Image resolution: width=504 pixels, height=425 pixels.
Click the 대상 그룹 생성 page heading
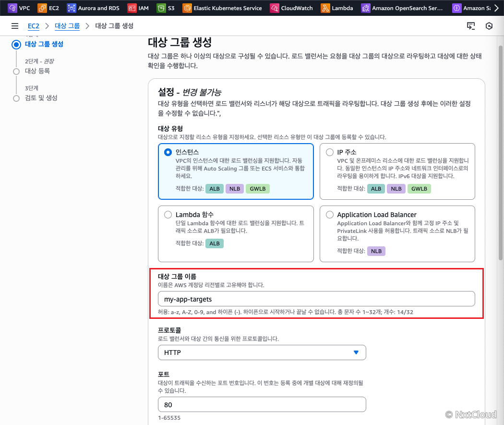(180, 42)
